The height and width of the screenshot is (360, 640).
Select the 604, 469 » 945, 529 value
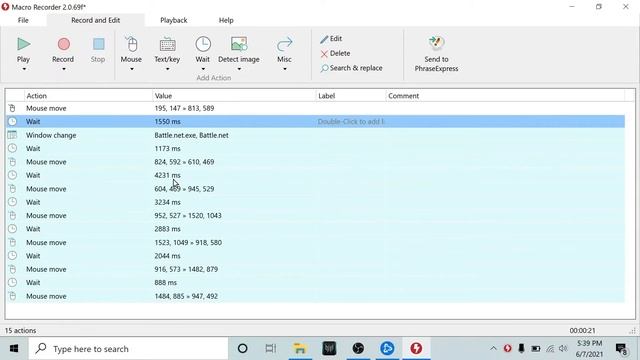click(184, 189)
